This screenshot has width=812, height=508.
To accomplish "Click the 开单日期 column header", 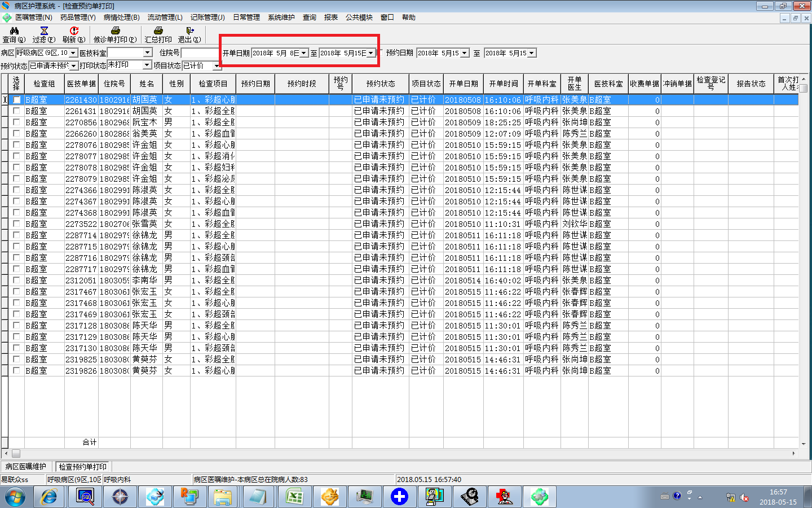I will (x=464, y=84).
